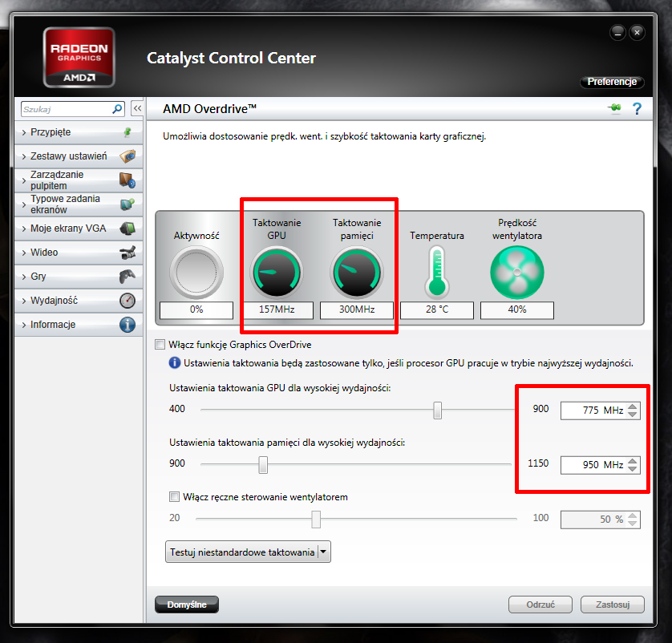Open the Preferencje menu
The height and width of the screenshot is (643, 672).
612,82
